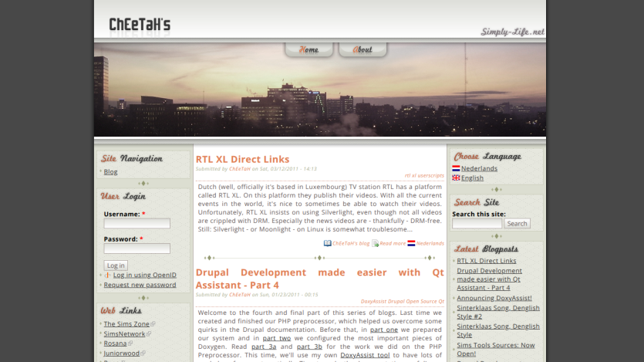Click the Log in button
Image resolution: width=644 pixels, height=362 pixels.
[x=116, y=266]
